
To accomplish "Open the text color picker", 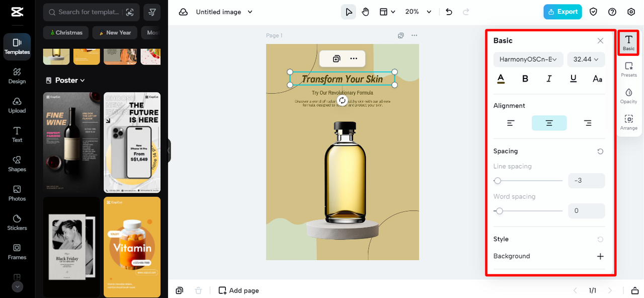I will pyautogui.click(x=501, y=79).
